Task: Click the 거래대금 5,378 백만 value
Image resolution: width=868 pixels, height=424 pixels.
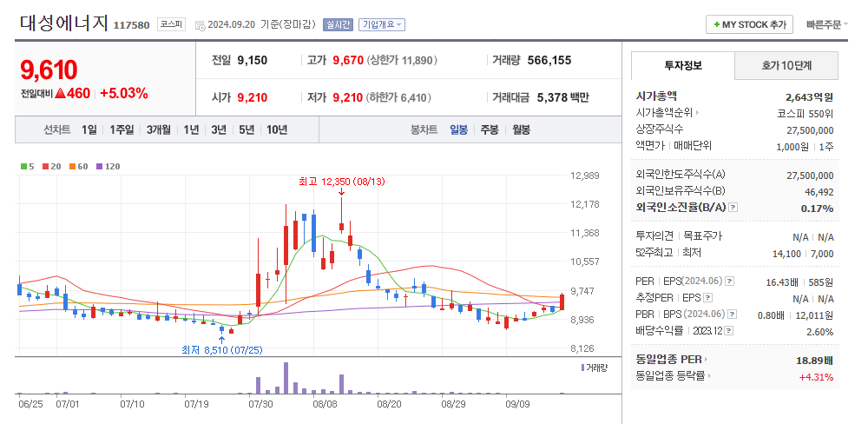Action: [x=563, y=98]
